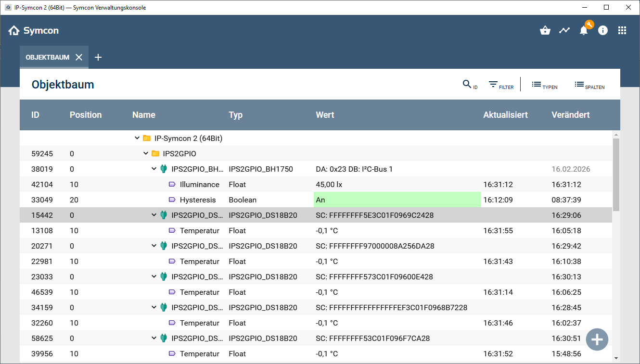Open the Filter option
This screenshot has width=640, height=364.
(501, 85)
